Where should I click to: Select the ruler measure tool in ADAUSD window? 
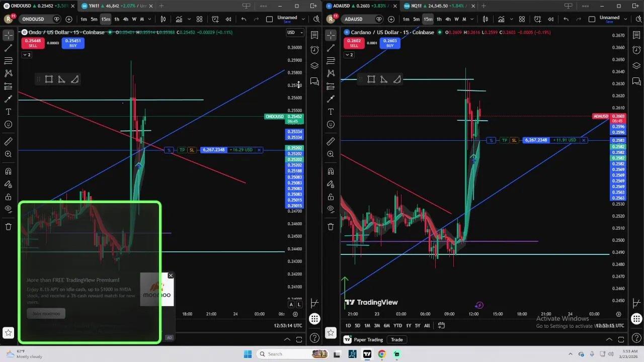coord(331,142)
